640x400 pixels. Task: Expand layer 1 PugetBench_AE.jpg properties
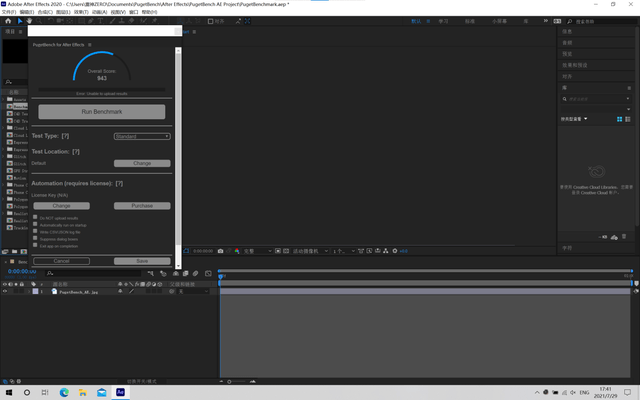(29, 291)
